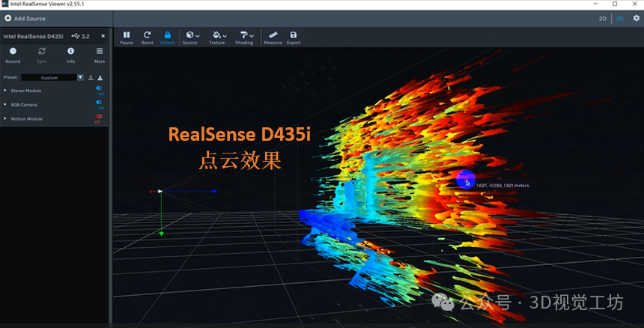Toggle the Stereo Module switch off

pyautogui.click(x=99, y=88)
